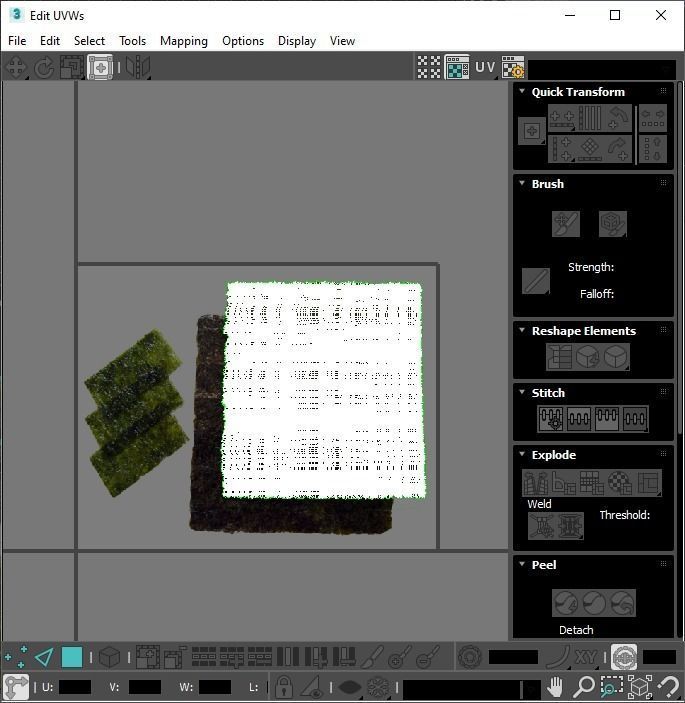The image size is (685, 703).
Task: Open the File menu
Action: [x=17, y=41]
